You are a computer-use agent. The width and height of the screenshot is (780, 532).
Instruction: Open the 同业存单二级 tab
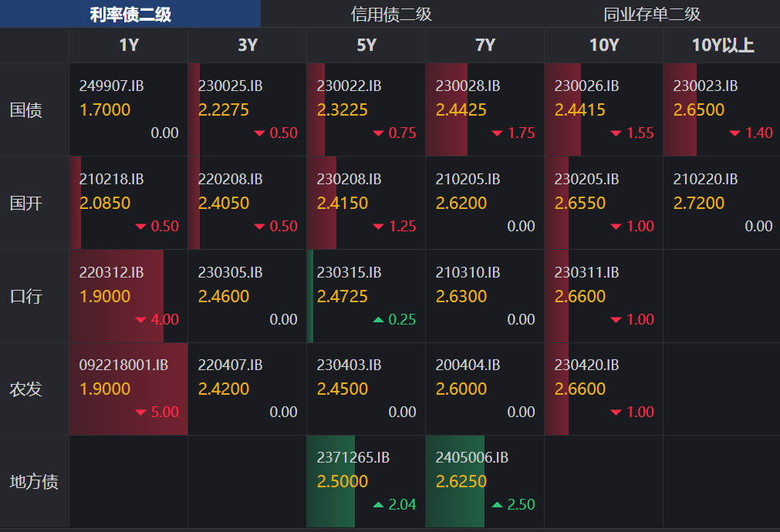pos(651,14)
